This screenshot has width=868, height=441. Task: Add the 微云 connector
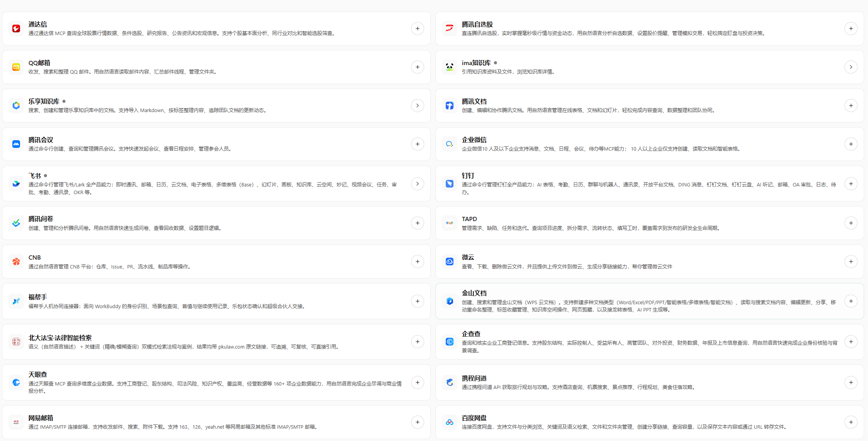coord(851,262)
